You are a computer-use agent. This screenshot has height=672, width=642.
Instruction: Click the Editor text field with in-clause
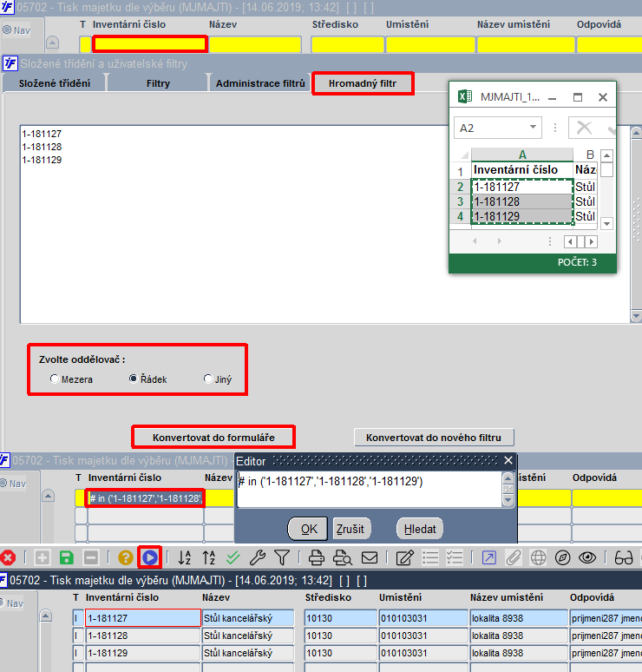[x=370, y=490]
